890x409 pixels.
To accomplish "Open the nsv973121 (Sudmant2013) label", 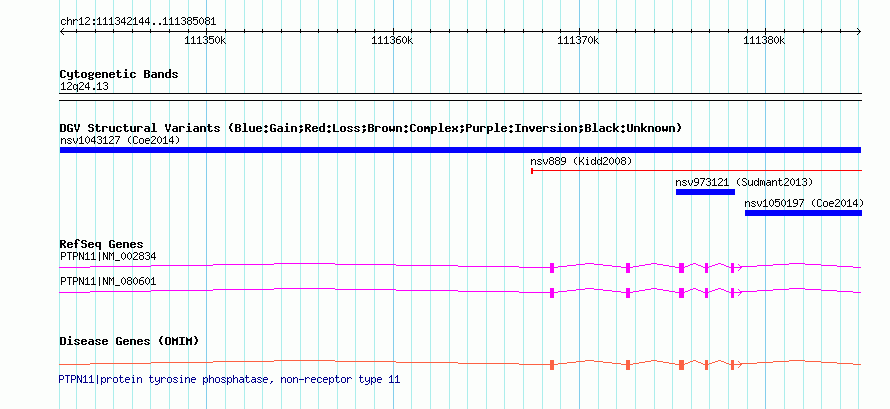I will pyautogui.click(x=744, y=183).
